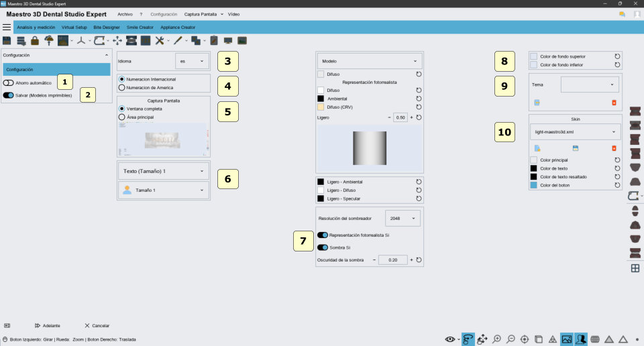Click the red delete icon under Tema

point(614,103)
